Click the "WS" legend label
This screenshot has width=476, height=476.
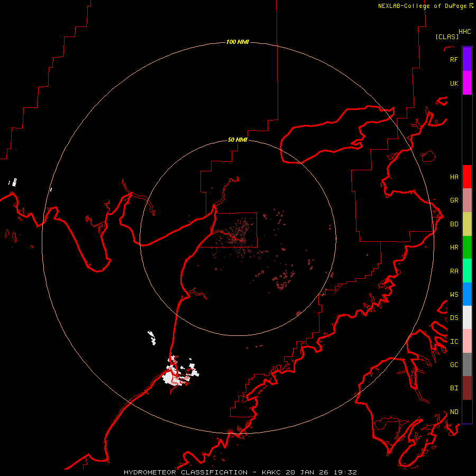point(454,294)
